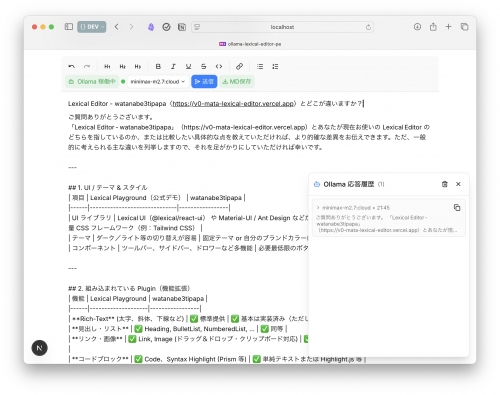
Task: Toggle bold formatting
Action: pyautogui.click(x=158, y=67)
